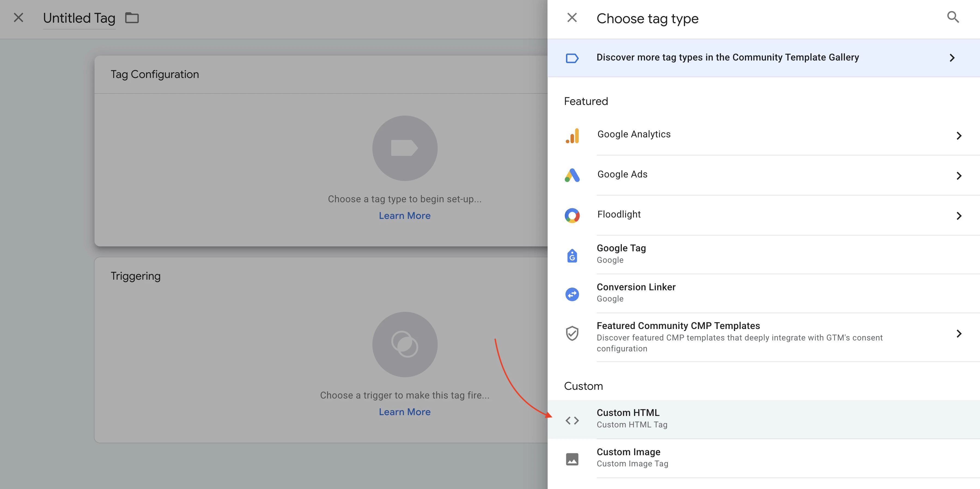Expand Google Ads tag types chevron
Image resolution: width=980 pixels, height=489 pixels.
coord(959,176)
